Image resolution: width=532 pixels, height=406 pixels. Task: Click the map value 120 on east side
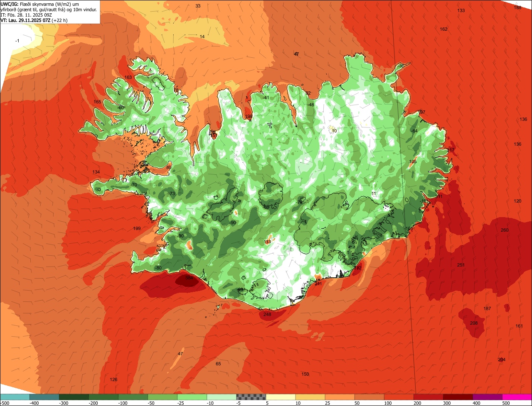[517, 201]
